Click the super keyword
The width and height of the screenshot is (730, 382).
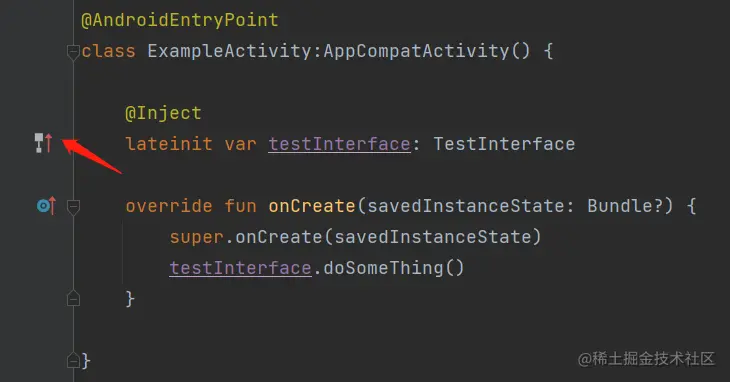196,237
